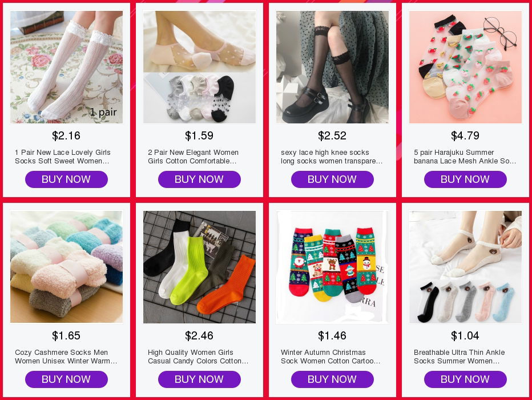Buy the $1.59 cotton socks now

point(200,179)
